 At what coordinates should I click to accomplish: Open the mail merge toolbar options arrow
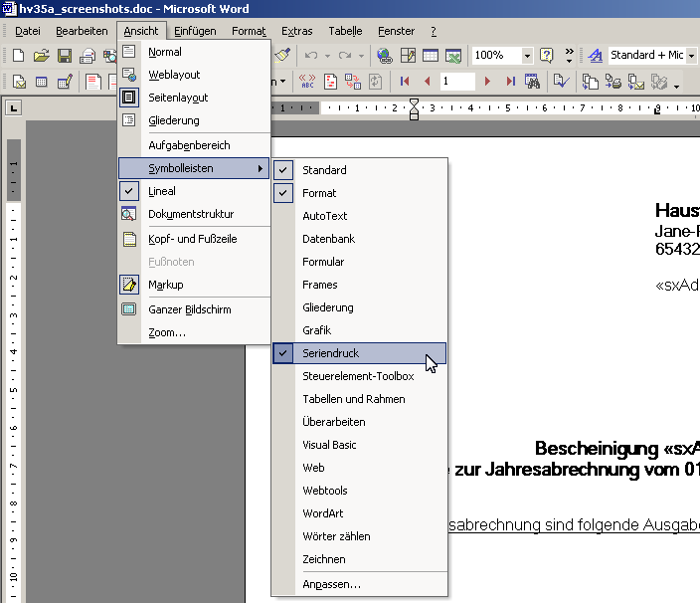pos(677,86)
